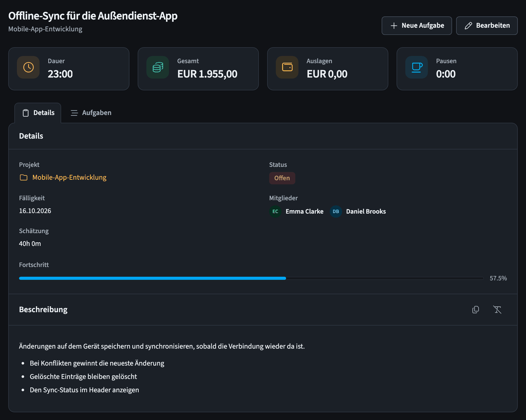Screen dimensions: 526x420
Task: Click the Auslagen amount EUR 0,00
Action: click(x=327, y=74)
